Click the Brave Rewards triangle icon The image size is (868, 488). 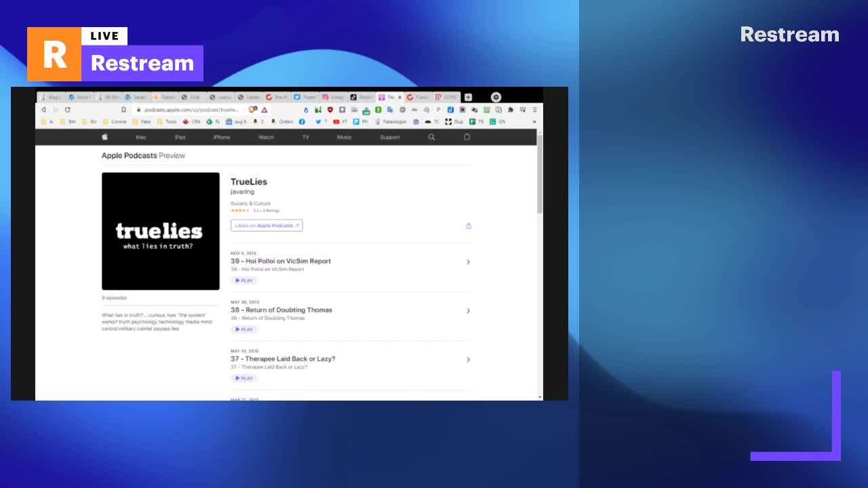[264, 110]
